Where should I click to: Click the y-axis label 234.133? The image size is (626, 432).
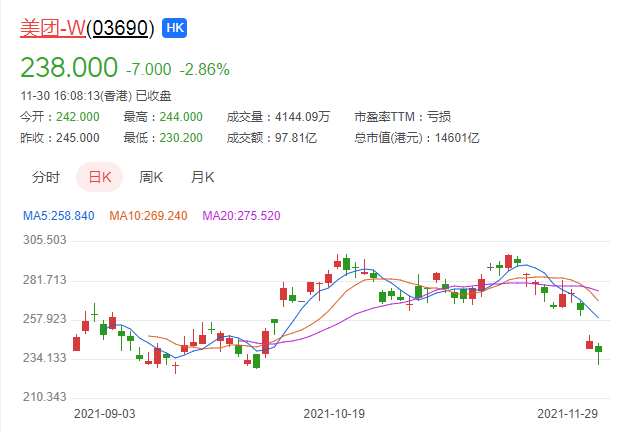tap(44, 357)
